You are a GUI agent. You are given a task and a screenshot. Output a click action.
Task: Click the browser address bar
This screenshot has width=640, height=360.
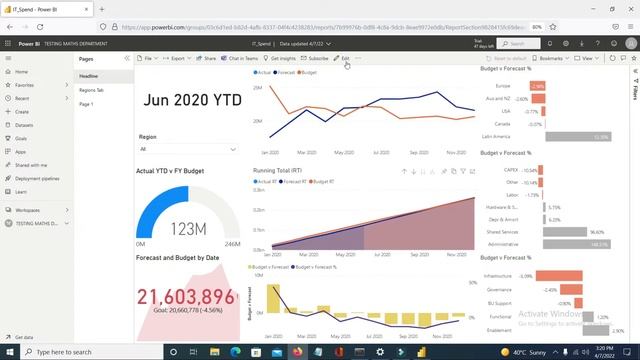[322, 27]
